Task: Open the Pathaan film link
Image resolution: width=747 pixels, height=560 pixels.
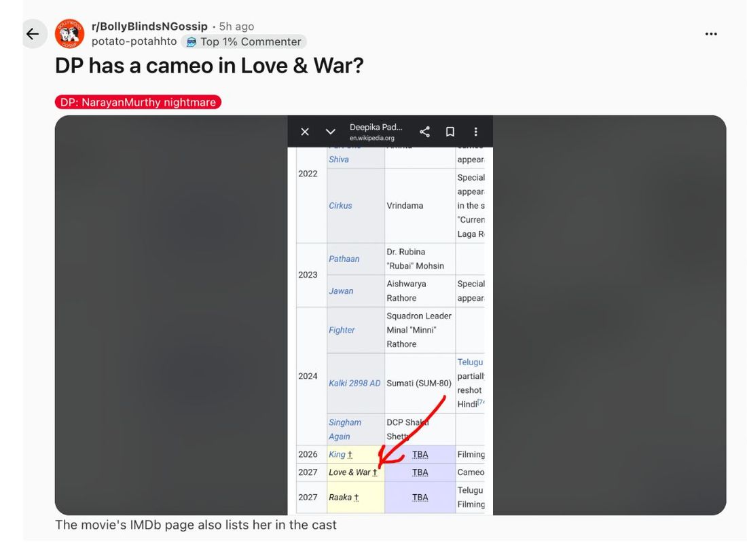Action: click(x=344, y=259)
